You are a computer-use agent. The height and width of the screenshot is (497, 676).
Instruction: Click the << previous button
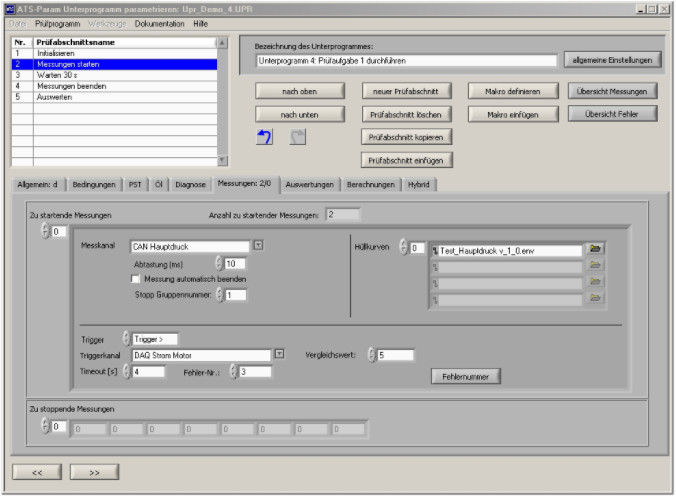(x=37, y=472)
